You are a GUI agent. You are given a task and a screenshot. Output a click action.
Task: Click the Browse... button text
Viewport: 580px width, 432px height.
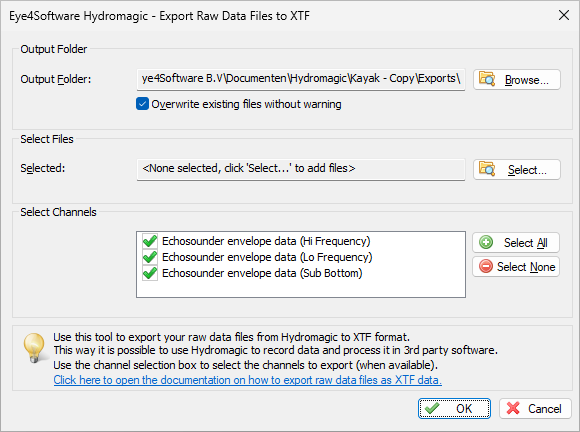(526, 80)
